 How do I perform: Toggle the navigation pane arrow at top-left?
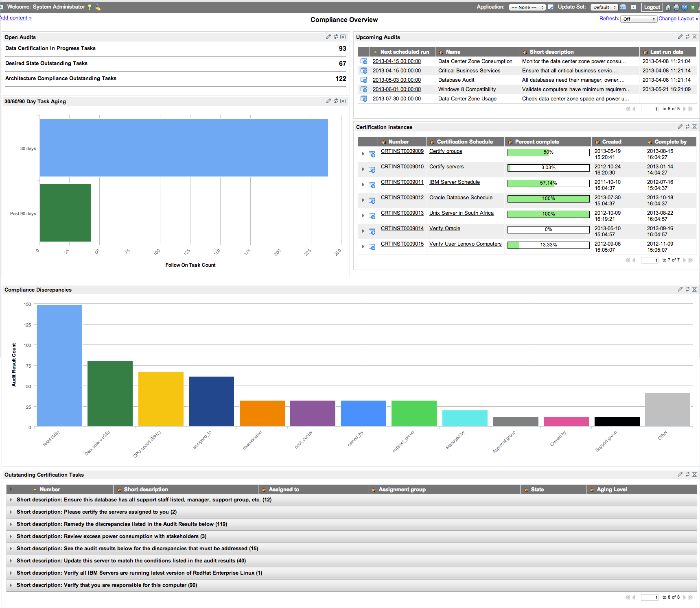[2, 7]
